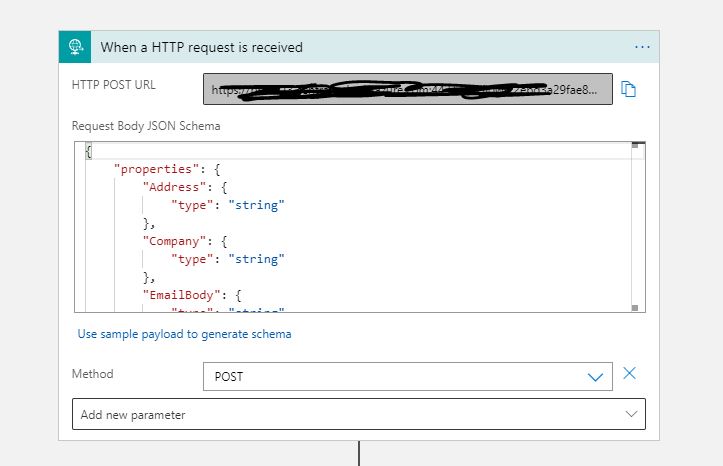Click the HTTP request trigger globe icon
Image resolution: width=723 pixels, height=466 pixels.
tap(75, 47)
